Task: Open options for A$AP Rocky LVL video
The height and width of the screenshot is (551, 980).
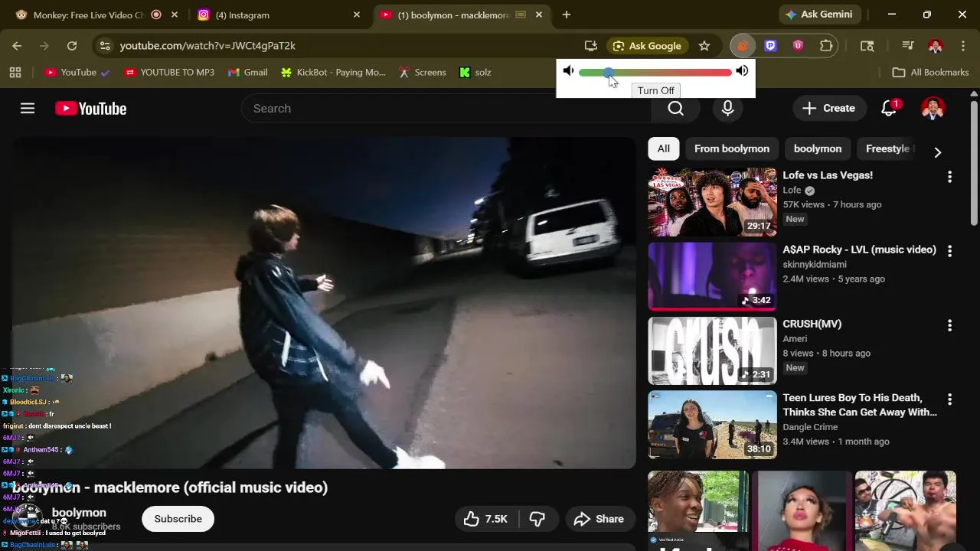Action: tap(949, 251)
